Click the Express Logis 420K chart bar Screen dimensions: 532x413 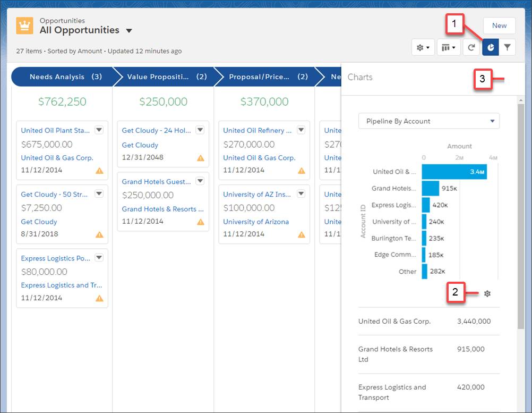(426, 205)
